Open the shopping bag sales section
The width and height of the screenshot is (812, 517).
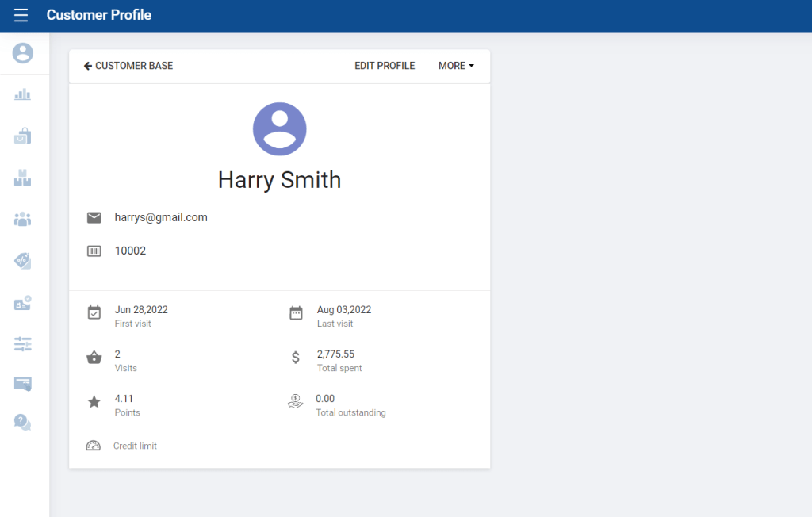point(23,136)
